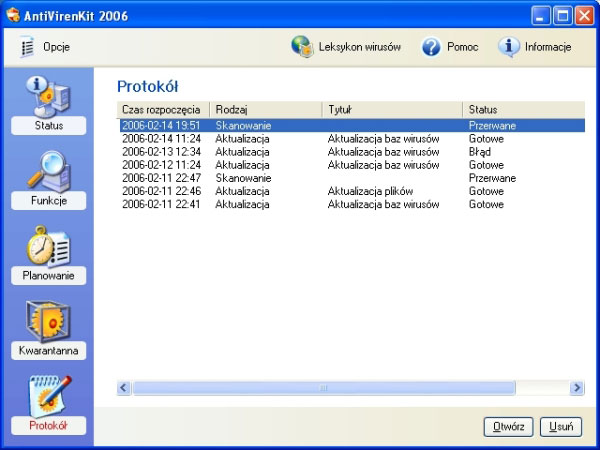Click Przerwane status in highlighted row

(492, 126)
